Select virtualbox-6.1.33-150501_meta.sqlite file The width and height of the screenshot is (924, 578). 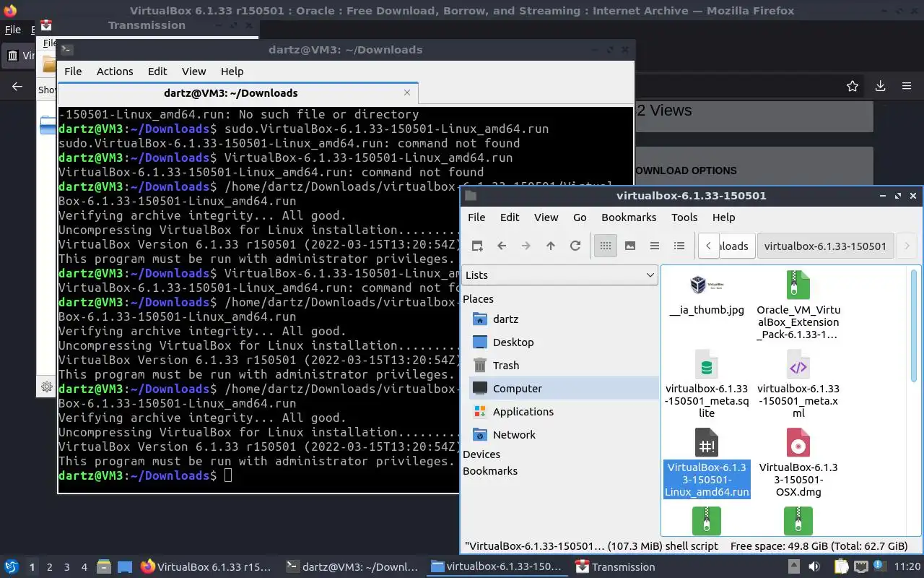707,384
